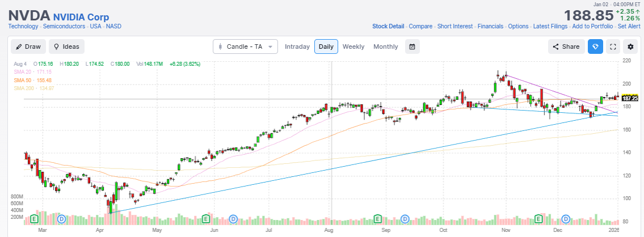Screen dimensions: 644x237
Task: Click the earnings E marker before March
Action: click(34, 218)
